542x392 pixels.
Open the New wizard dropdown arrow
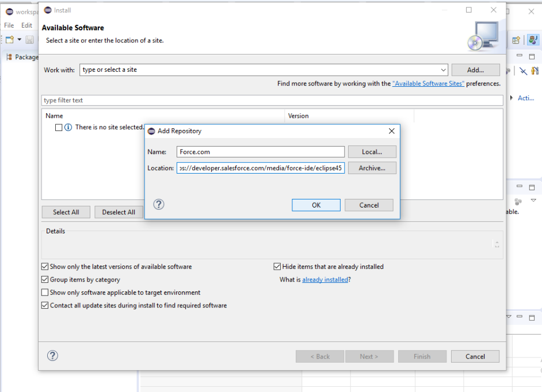tap(20, 40)
